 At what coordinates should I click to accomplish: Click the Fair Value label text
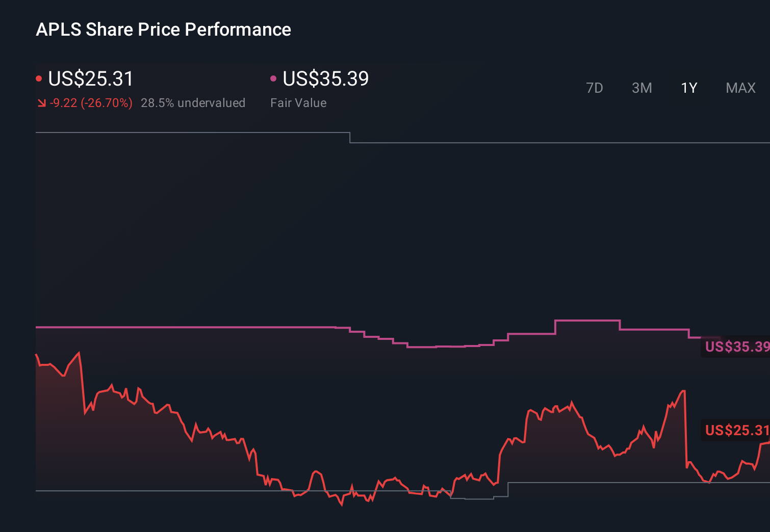[x=298, y=102]
